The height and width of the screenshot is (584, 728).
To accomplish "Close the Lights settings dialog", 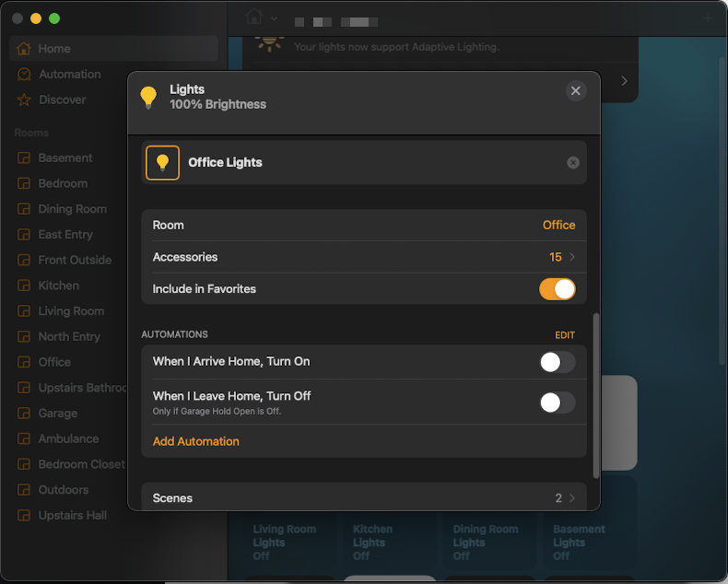I will coord(576,90).
